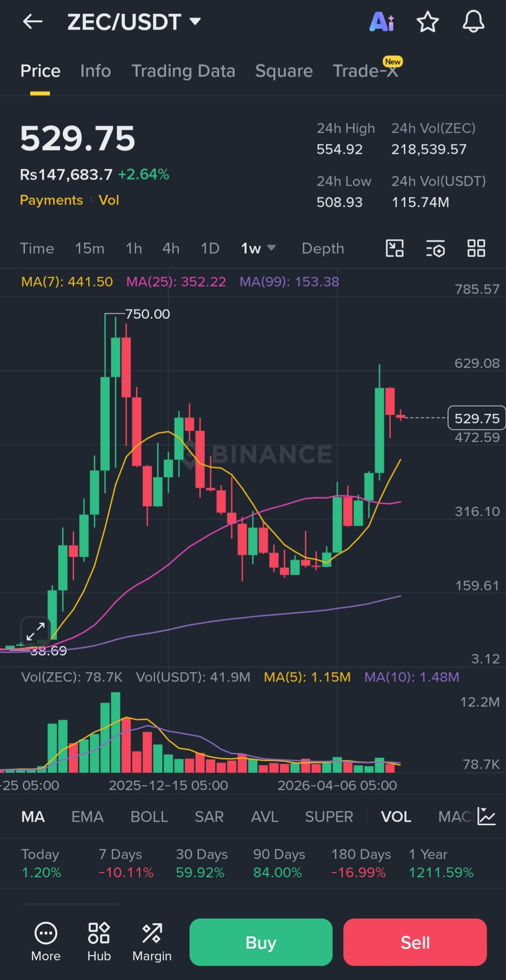
Task: Open the Vol tag link
Action: pos(109,200)
